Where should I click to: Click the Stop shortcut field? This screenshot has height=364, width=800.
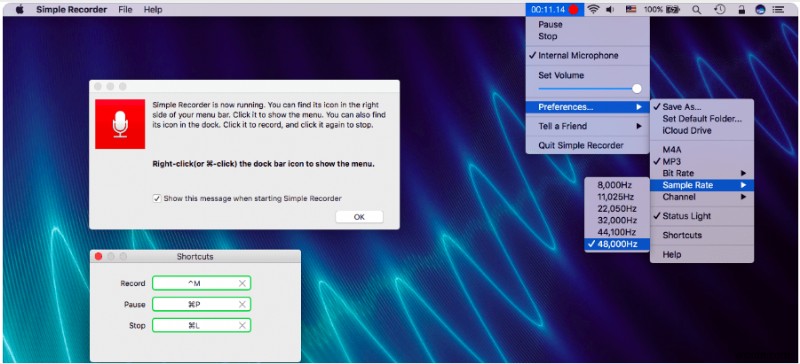[x=202, y=325]
